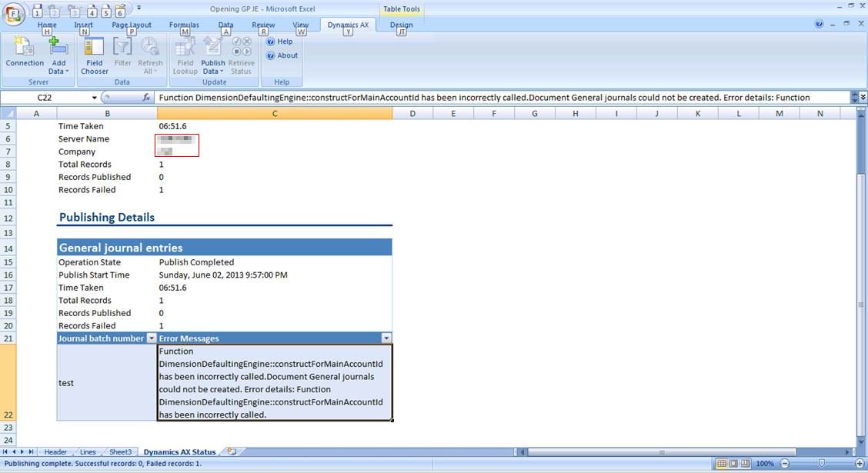868x473 pixels.
Task: Switch to the Sheet3 worksheet tab
Action: point(120,452)
